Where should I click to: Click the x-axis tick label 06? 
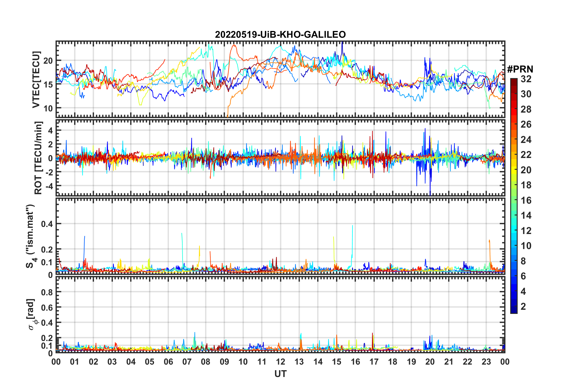(x=168, y=362)
